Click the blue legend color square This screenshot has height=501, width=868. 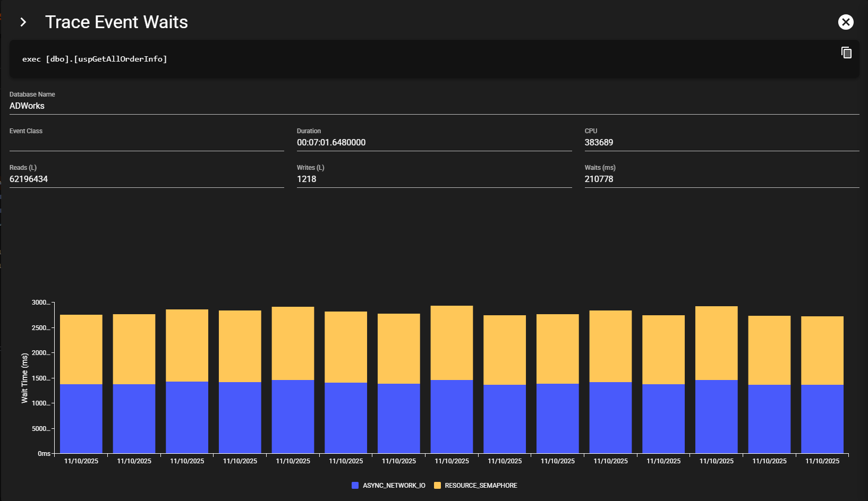click(355, 486)
